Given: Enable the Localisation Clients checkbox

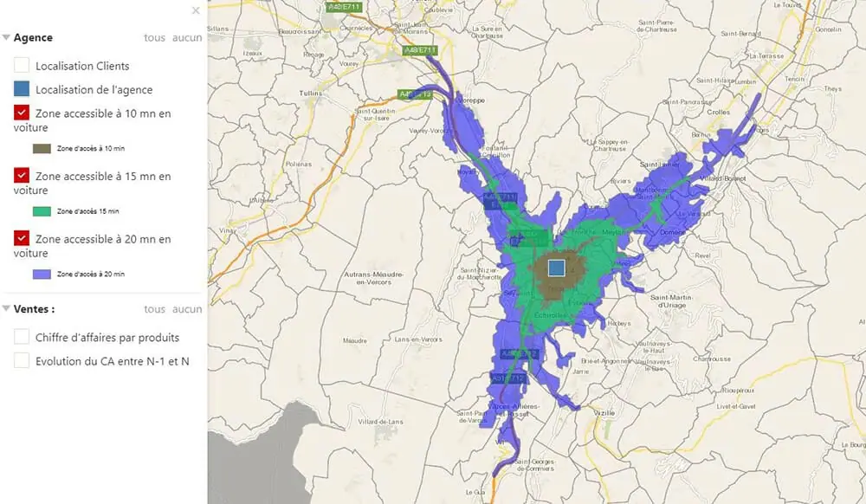Looking at the screenshot, I should pyautogui.click(x=21, y=65).
